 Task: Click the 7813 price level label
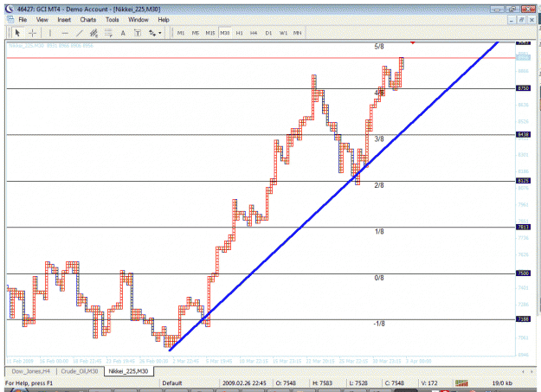(523, 227)
